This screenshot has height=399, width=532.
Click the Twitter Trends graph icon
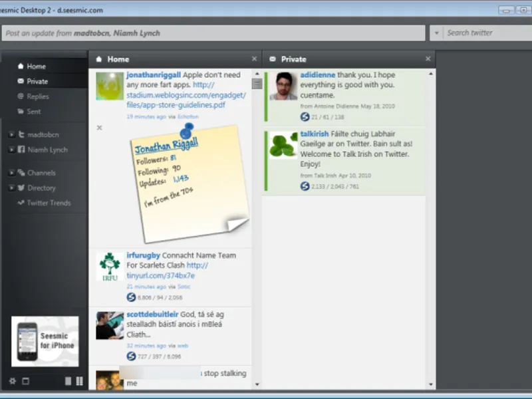coord(21,203)
